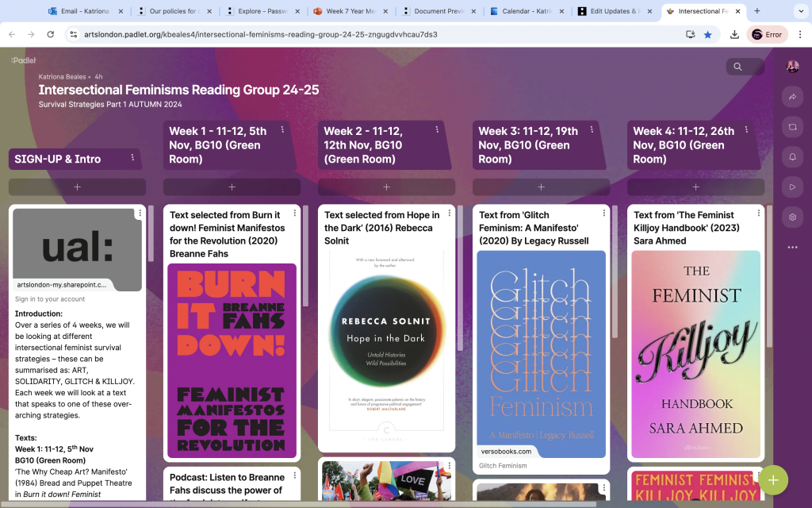812x508 pixels.
Task: Start slideshow with the play icon
Action: pos(792,187)
